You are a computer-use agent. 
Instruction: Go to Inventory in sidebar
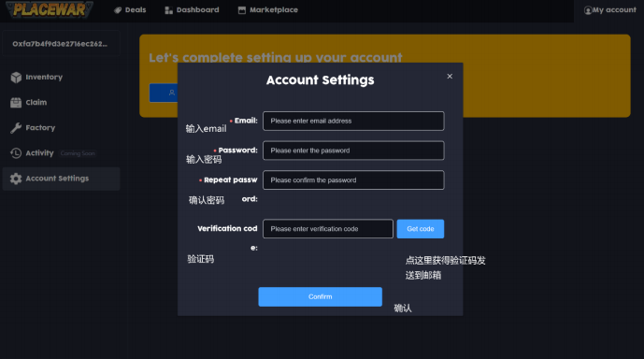(61, 78)
